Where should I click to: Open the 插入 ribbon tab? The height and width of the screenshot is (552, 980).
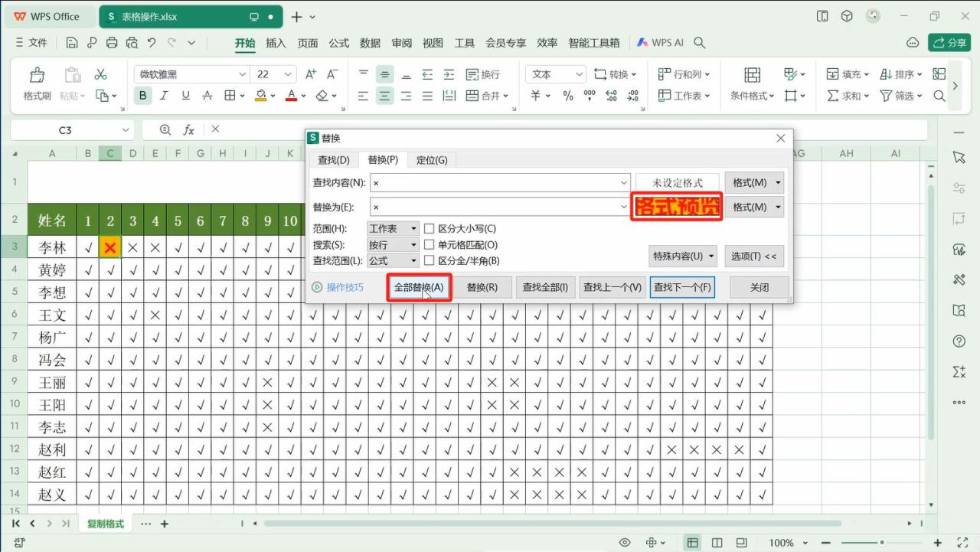pyautogui.click(x=276, y=43)
